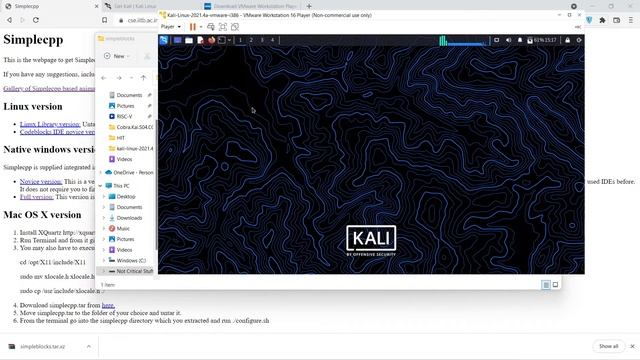The image size is (640, 360).
Task: Click New button in File Explorer
Action: (x=117, y=56)
